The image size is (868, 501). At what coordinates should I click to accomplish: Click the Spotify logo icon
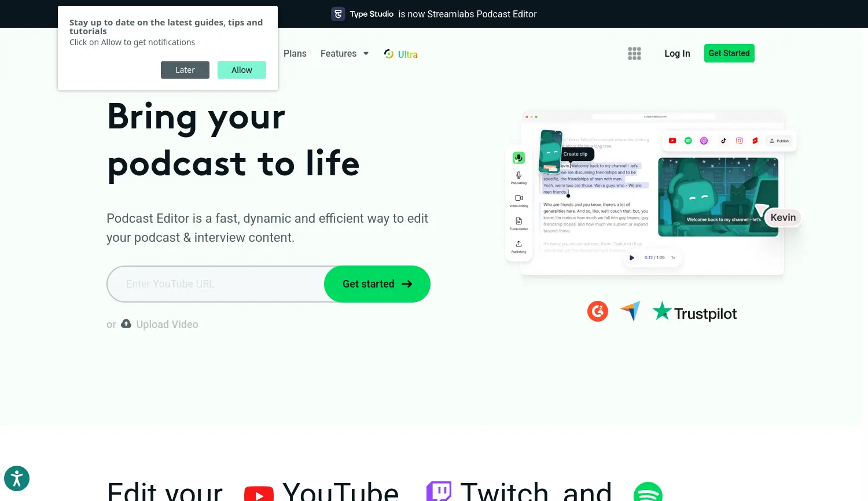point(648,493)
